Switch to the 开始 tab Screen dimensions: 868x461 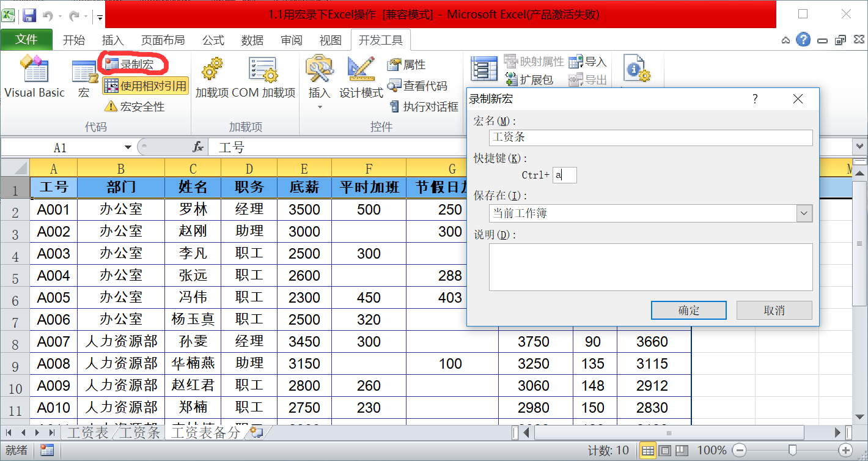coord(74,40)
